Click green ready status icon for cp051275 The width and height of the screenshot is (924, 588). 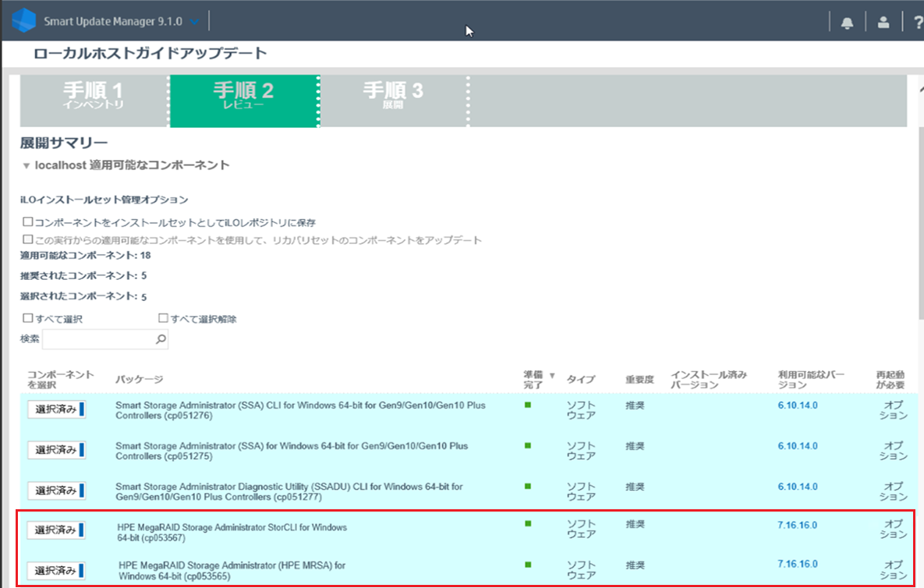(528, 445)
